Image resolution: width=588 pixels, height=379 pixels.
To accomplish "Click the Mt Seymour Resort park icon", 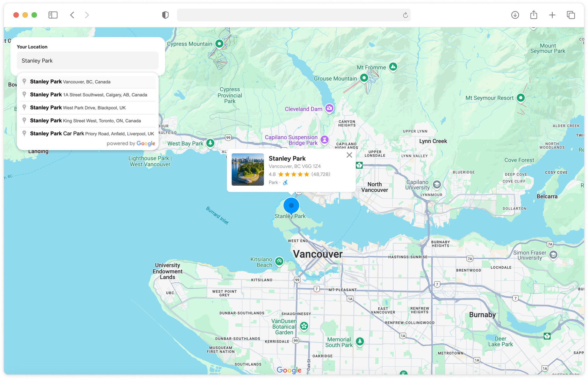I will click(x=521, y=97).
